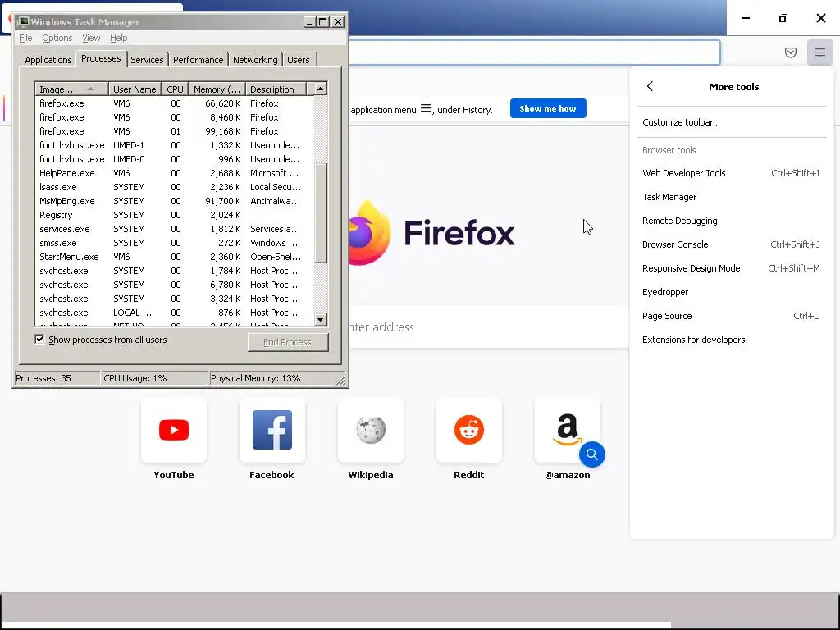The width and height of the screenshot is (840, 630).
Task: Select the StartMenu.exe process row
Action: (x=174, y=257)
